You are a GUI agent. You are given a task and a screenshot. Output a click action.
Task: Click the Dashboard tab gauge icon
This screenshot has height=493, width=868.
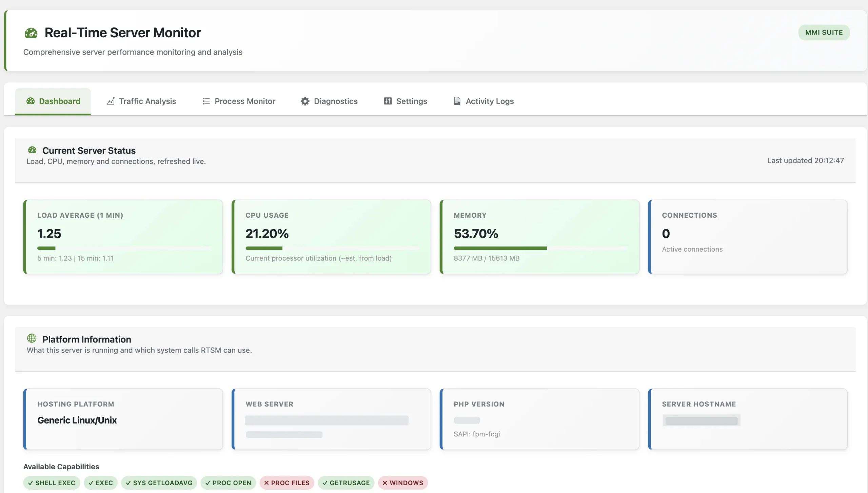coord(31,101)
